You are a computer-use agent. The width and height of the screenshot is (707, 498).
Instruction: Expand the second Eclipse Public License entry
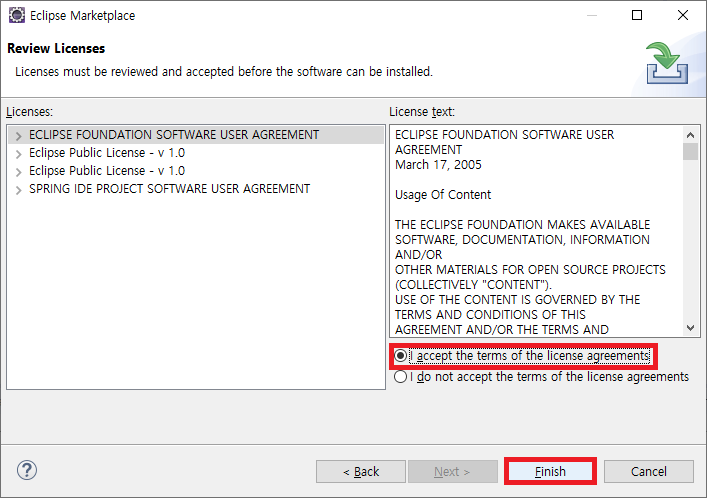(18, 172)
